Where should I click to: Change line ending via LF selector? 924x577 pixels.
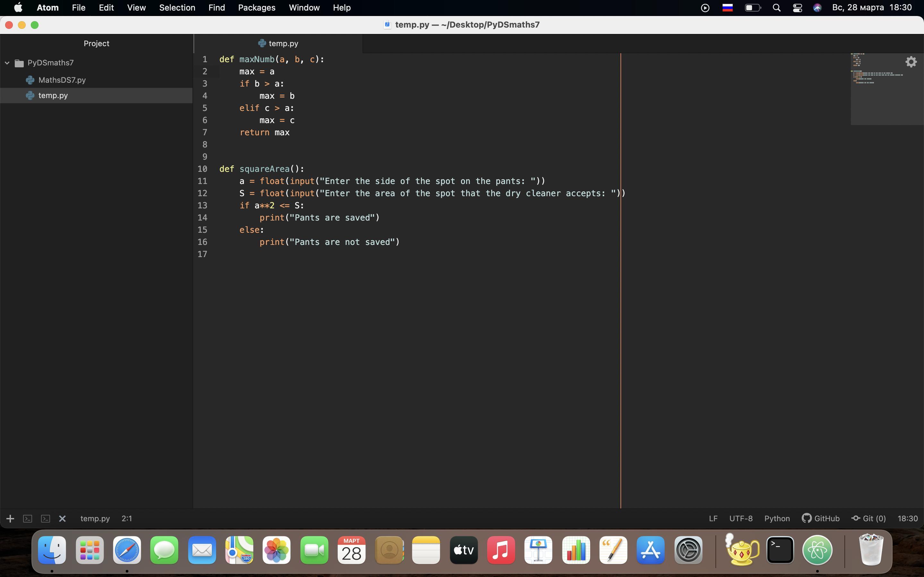713,518
